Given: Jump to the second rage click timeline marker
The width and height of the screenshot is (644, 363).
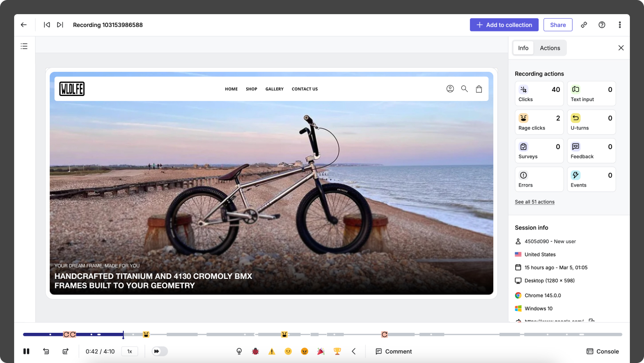Looking at the screenshot, I should point(284,335).
